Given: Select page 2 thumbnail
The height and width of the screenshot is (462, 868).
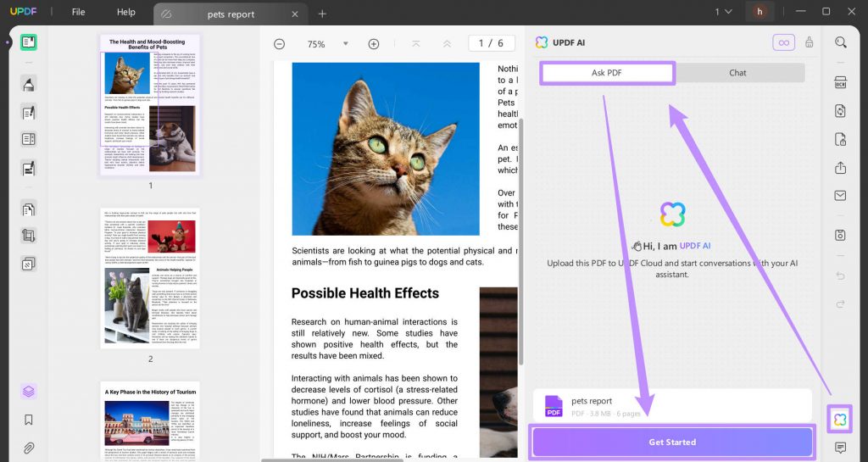Looking at the screenshot, I should point(150,278).
